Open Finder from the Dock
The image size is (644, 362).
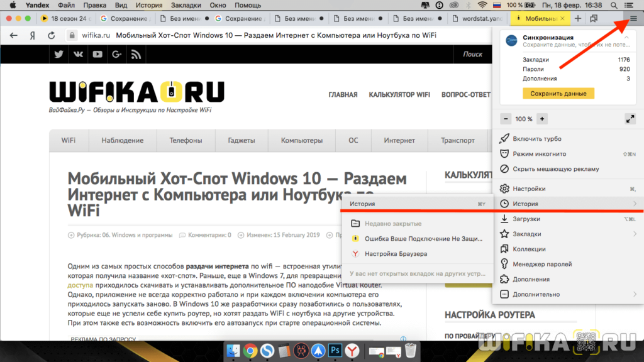(x=233, y=351)
